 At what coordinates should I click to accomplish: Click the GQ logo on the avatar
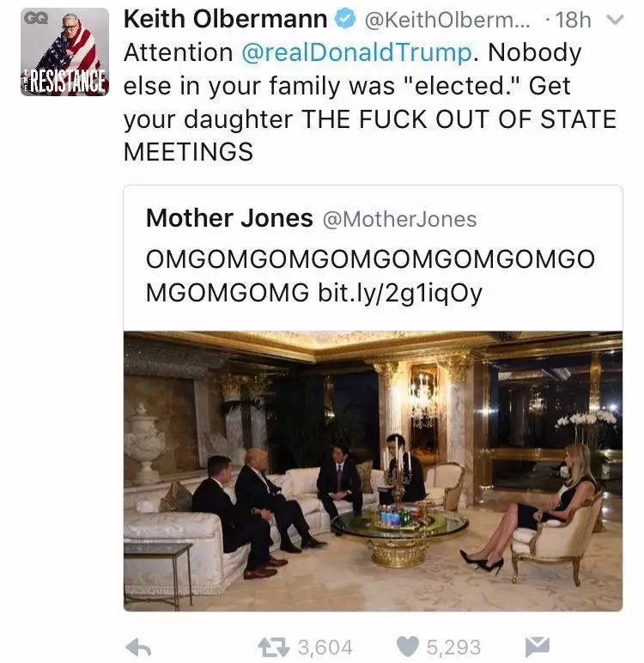tap(35, 18)
